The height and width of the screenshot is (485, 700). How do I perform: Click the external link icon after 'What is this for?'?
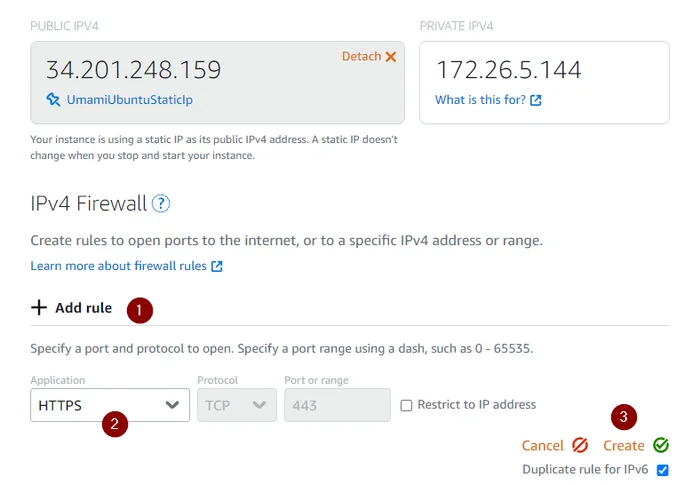click(536, 101)
